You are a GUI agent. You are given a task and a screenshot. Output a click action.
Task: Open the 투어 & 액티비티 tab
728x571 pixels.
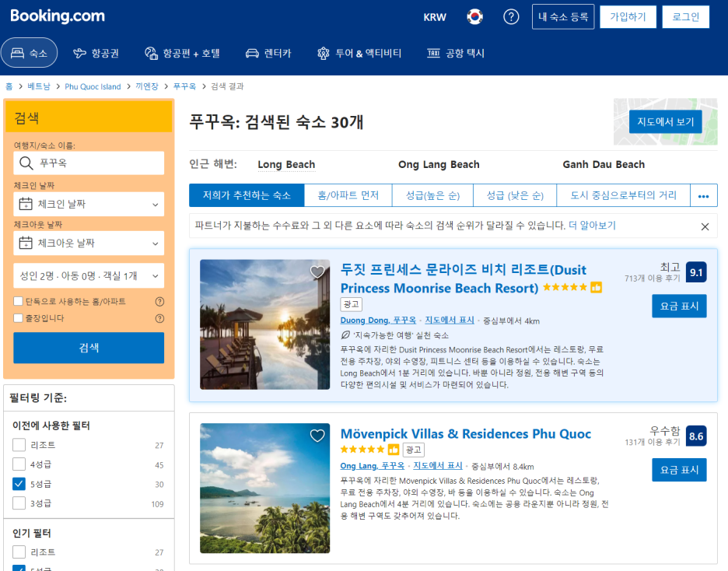pos(359,54)
